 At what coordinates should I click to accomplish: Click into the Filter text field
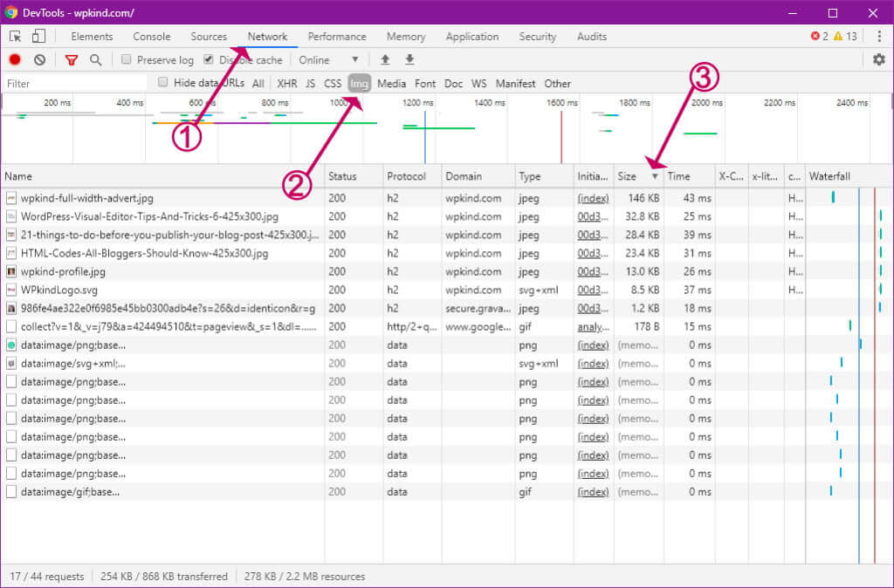(x=74, y=84)
